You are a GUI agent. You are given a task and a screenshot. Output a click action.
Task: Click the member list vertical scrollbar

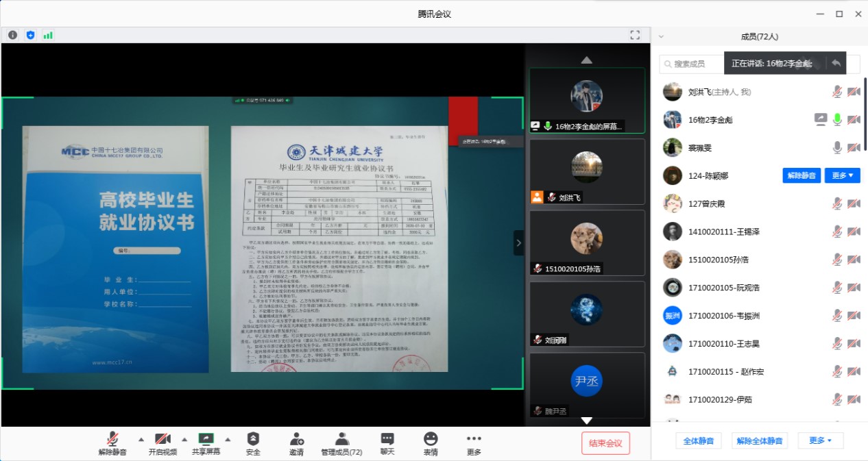click(x=865, y=110)
